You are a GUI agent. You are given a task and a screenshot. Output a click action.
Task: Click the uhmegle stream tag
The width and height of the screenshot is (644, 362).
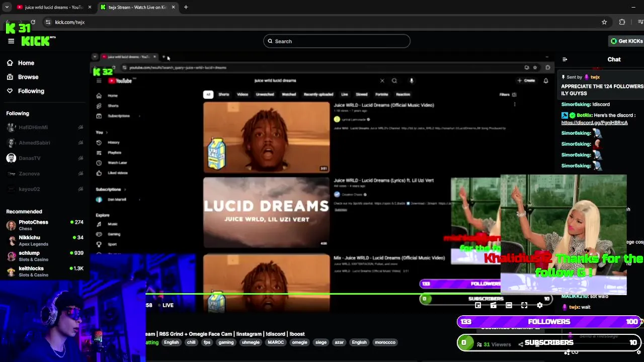point(251,342)
